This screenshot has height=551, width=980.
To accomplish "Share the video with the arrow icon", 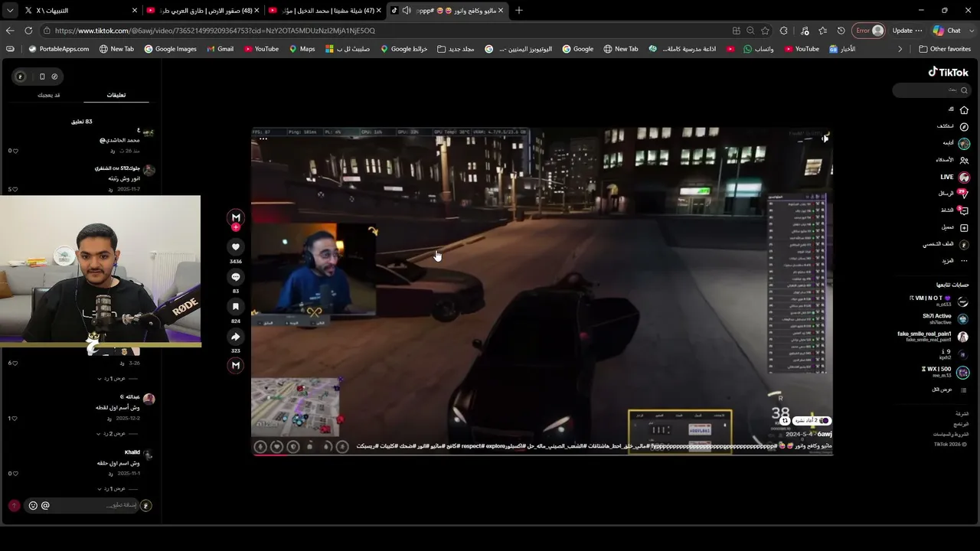I will pos(236,337).
